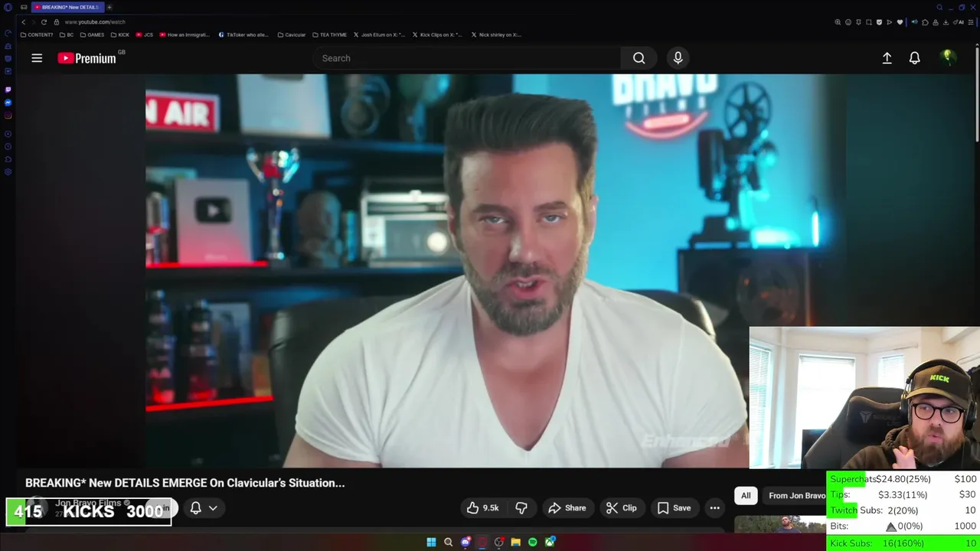Add page to bookmarks heart icon
Viewport: 980px width, 551px height.
[900, 22]
